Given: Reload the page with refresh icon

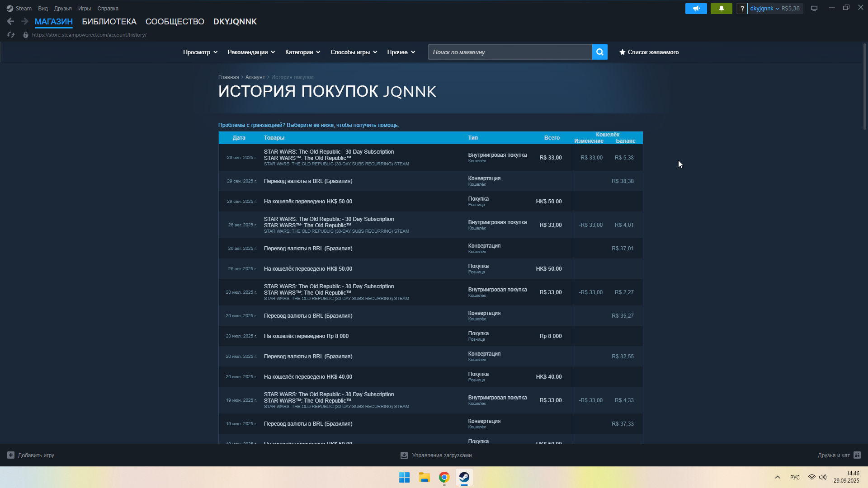Looking at the screenshot, I should pos(11,35).
